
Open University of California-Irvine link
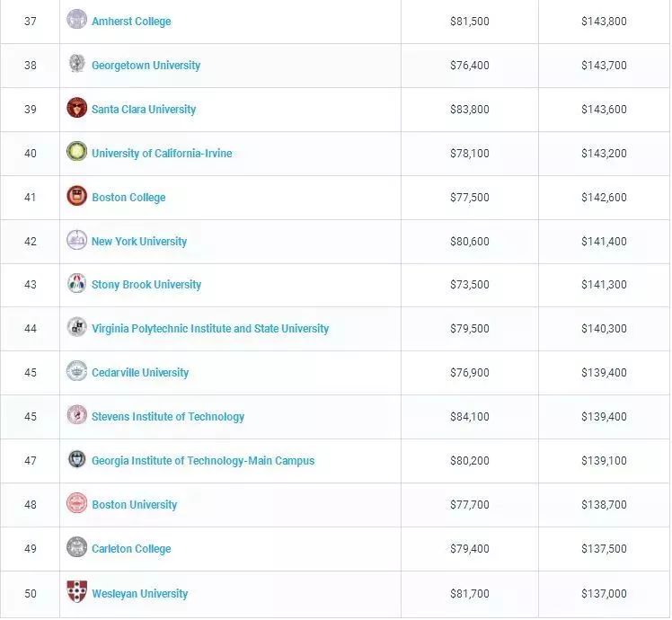[162, 154]
